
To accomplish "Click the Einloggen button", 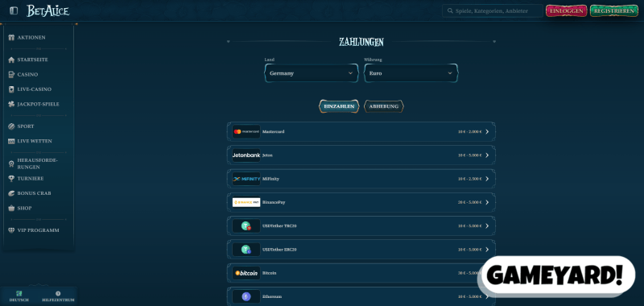I will pyautogui.click(x=567, y=10).
